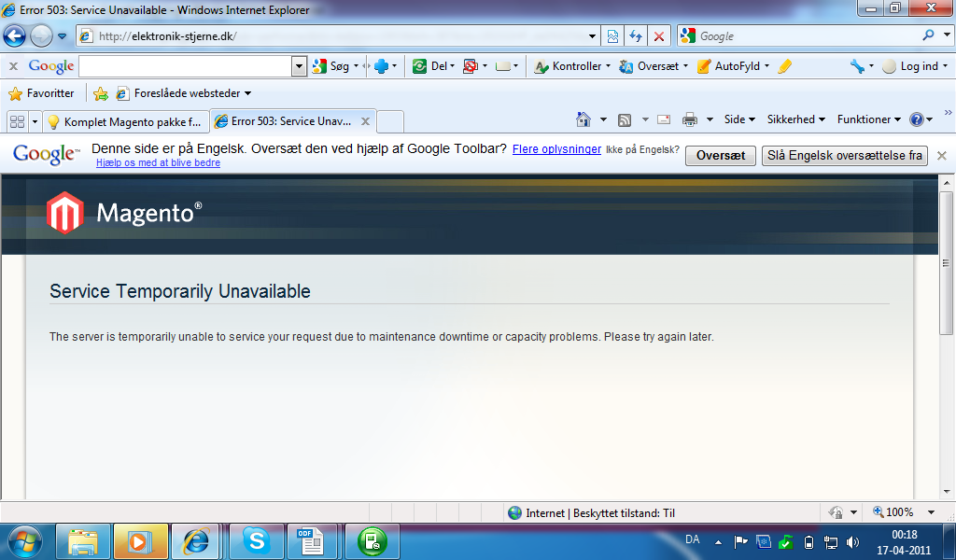Open the Favoritter favorites panel
The image size is (956, 560).
(x=41, y=93)
